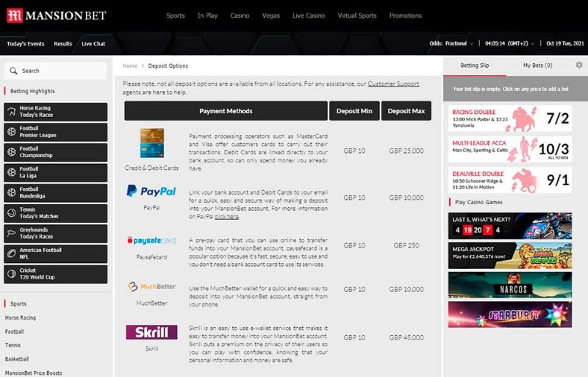The width and height of the screenshot is (588, 377).
Task: Click the Football La Liga ball icon
Action: (12, 172)
